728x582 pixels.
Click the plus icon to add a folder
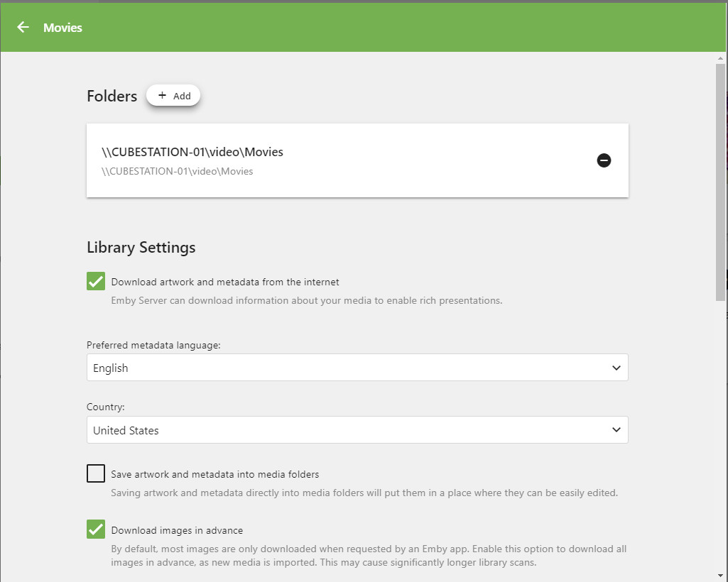[x=162, y=96]
